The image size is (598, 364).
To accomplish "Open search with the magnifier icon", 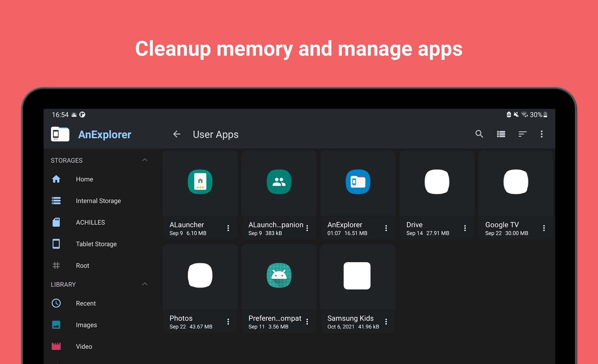I will 479,134.
